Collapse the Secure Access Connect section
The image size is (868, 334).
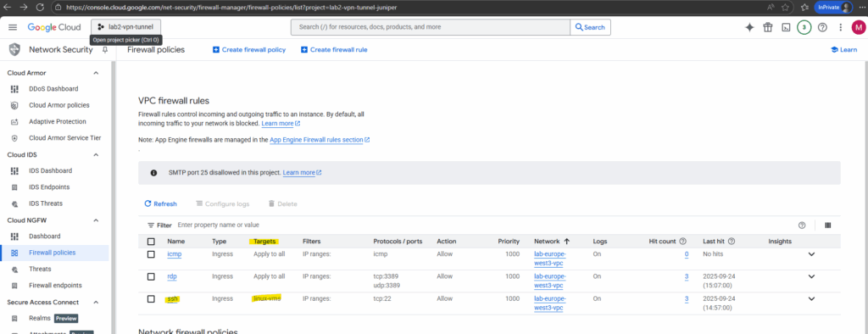coord(96,302)
